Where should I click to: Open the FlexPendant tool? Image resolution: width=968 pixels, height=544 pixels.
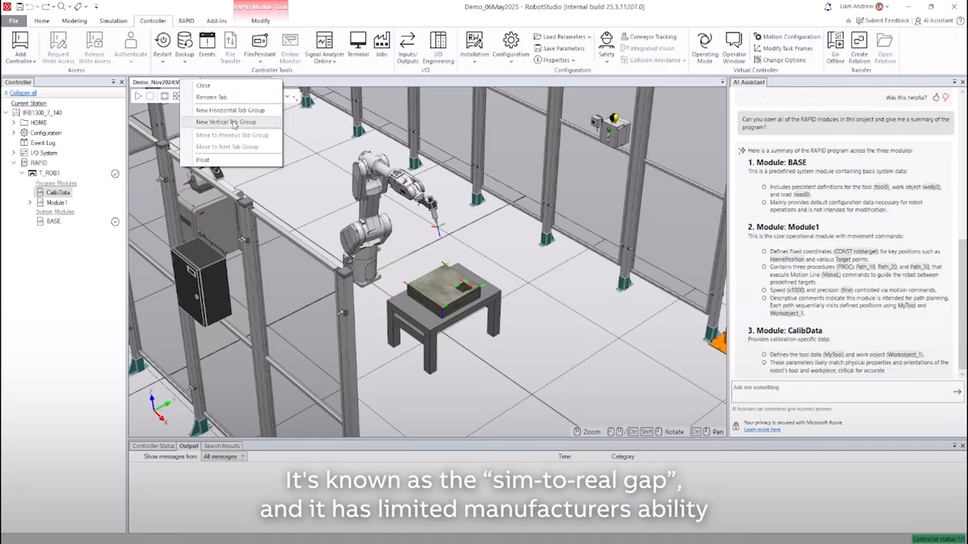(260, 41)
